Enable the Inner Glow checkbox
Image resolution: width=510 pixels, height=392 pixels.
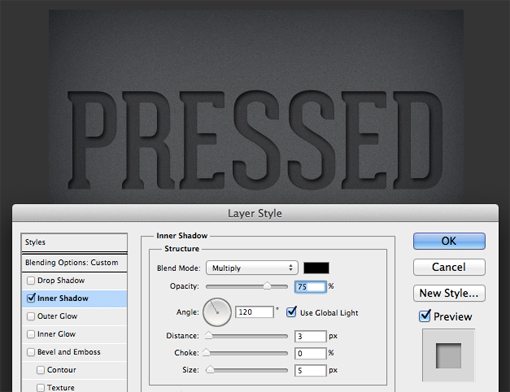pos(31,334)
